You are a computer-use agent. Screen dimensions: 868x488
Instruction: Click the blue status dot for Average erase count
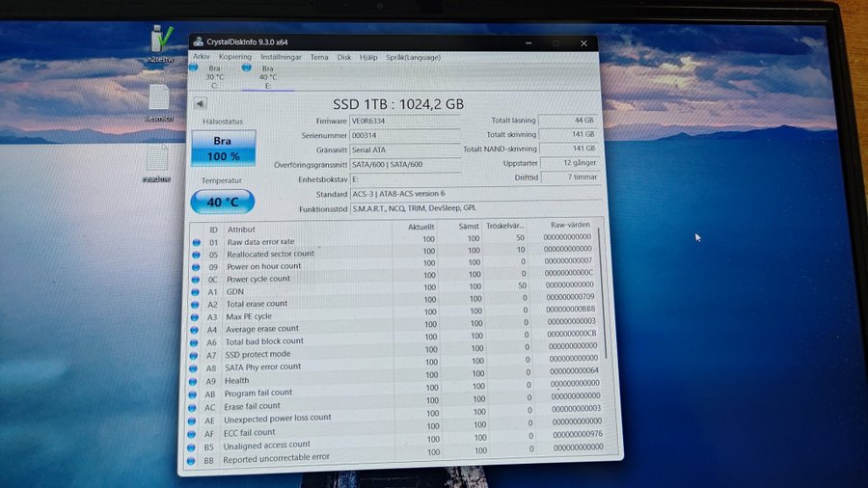click(194, 330)
